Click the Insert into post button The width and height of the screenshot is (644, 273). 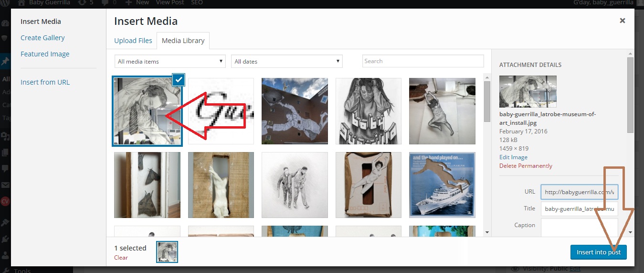[x=598, y=252]
